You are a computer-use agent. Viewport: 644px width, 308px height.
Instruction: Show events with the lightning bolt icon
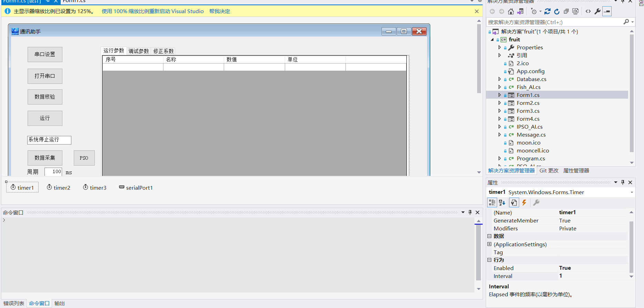[524, 202]
